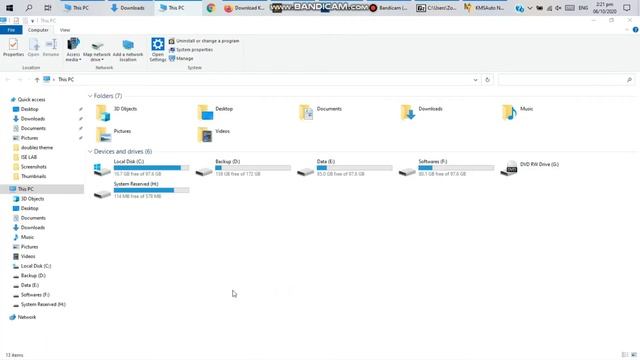Viewport: 640px width, 360px height.
Task: Open System properties
Action: pos(191,50)
